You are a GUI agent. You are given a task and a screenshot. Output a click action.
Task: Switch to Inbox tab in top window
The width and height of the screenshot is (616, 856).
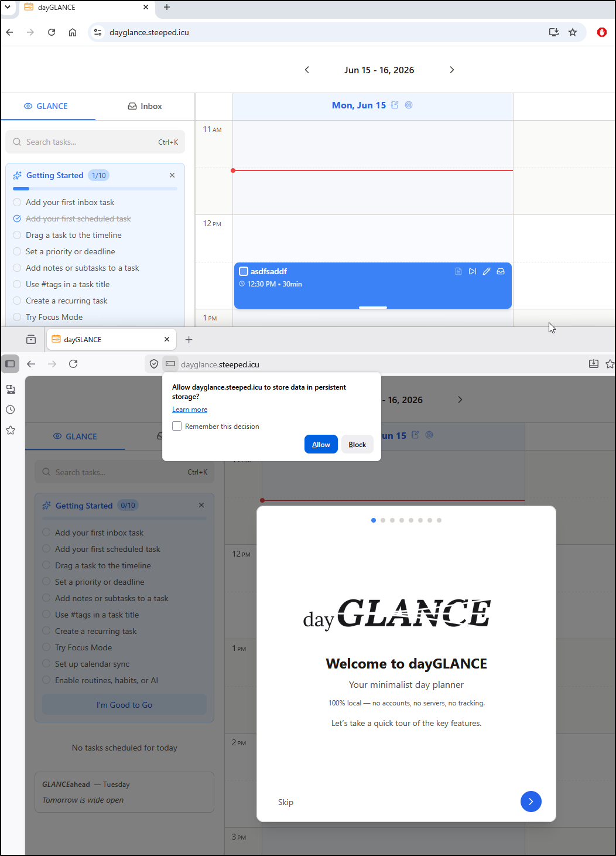pyautogui.click(x=145, y=106)
